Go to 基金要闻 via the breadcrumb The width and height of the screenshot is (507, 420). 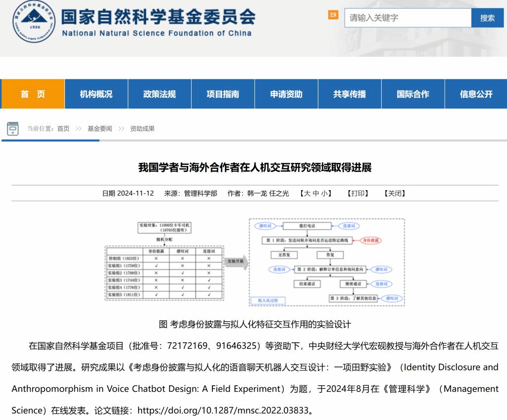99,128
